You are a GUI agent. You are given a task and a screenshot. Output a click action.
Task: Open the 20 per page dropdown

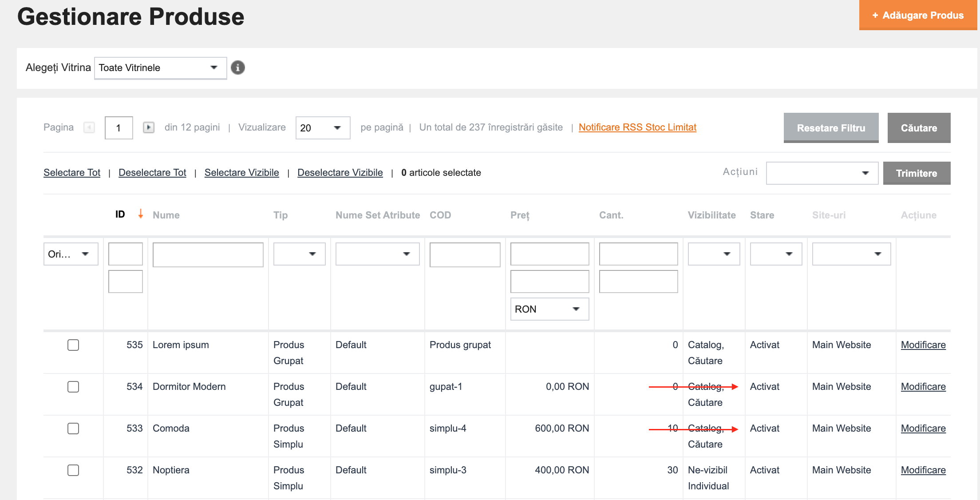(323, 128)
